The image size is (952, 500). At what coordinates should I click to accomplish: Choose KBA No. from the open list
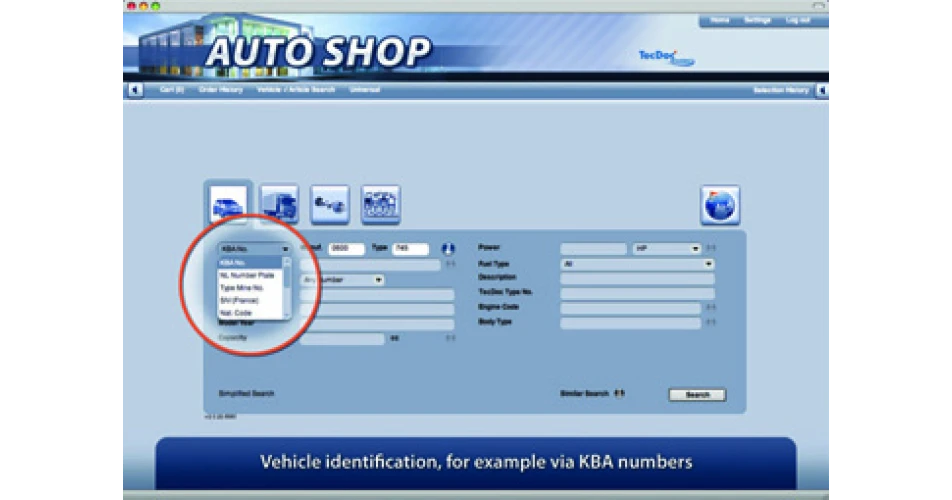(250, 263)
